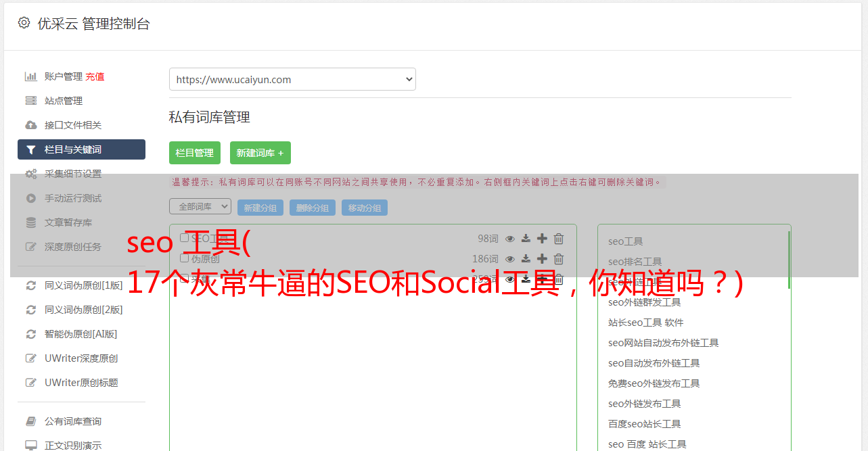Download the 98词 SEO工具 word library

coord(526,239)
